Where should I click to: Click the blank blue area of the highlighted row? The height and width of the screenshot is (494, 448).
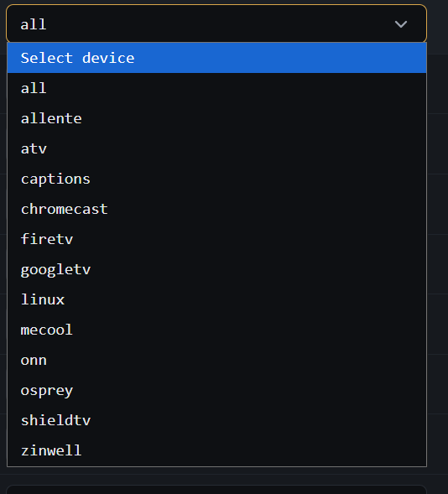point(280,58)
